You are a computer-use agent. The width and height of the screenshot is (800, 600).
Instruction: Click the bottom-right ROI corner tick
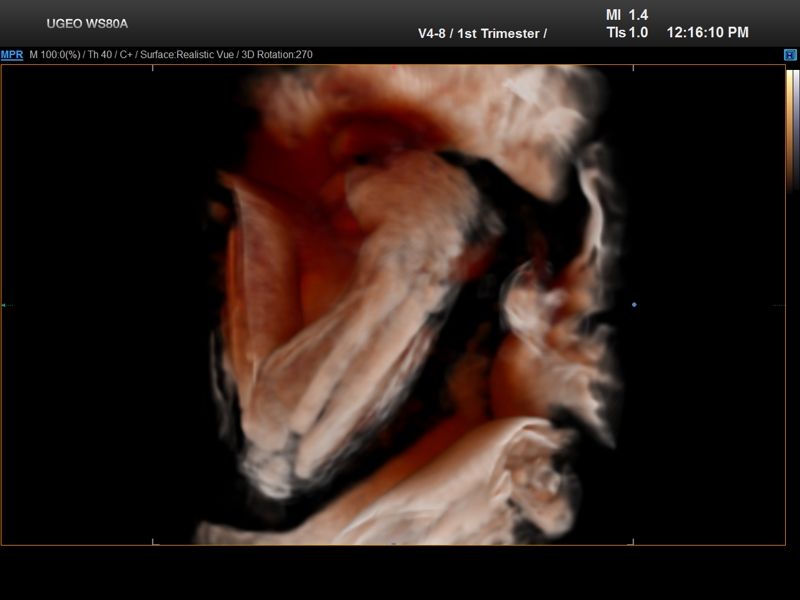tap(633, 542)
